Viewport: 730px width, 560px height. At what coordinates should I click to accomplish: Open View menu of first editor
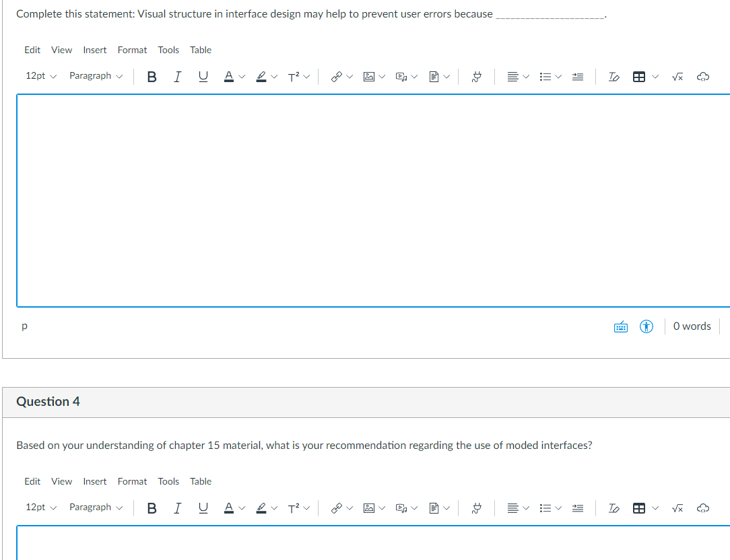[x=61, y=50]
